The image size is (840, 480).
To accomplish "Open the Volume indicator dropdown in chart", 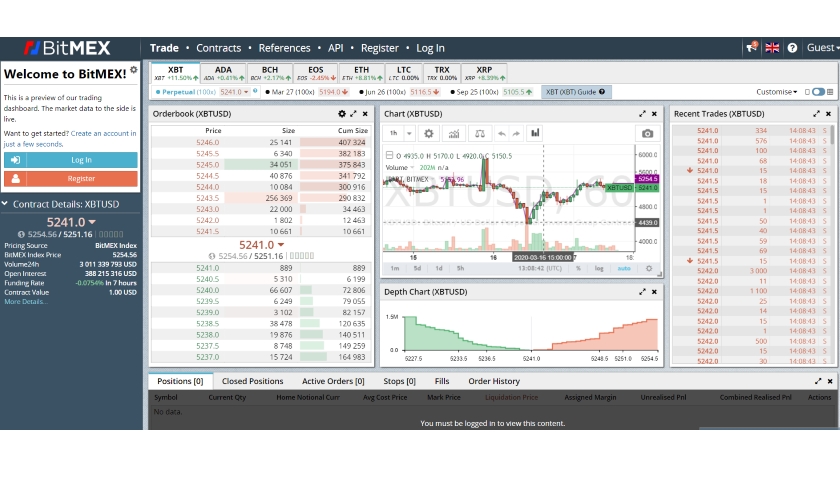I will (x=412, y=168).
